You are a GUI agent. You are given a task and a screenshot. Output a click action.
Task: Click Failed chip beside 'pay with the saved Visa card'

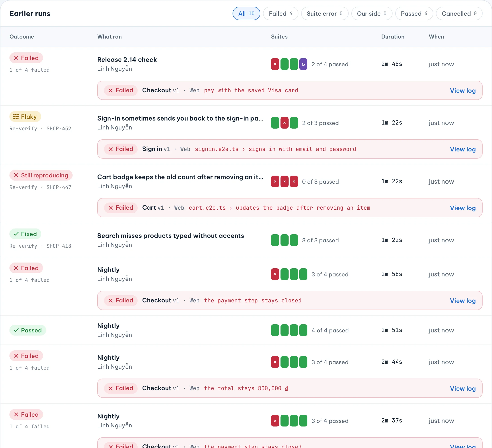pyautogui.click(x=121, y=90)
